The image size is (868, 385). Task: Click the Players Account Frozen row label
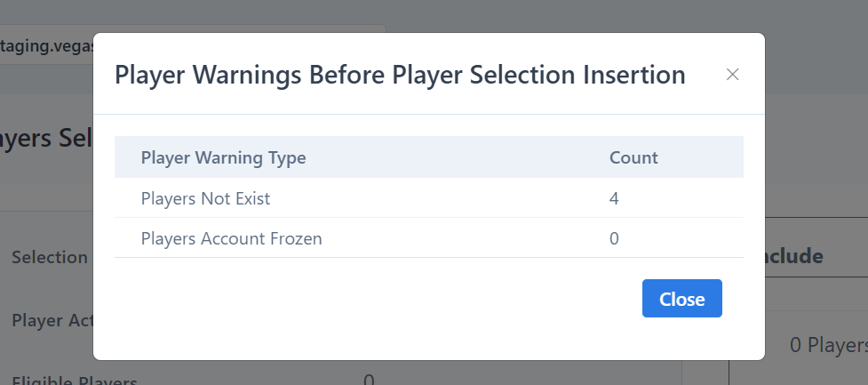tap(231, 238)
